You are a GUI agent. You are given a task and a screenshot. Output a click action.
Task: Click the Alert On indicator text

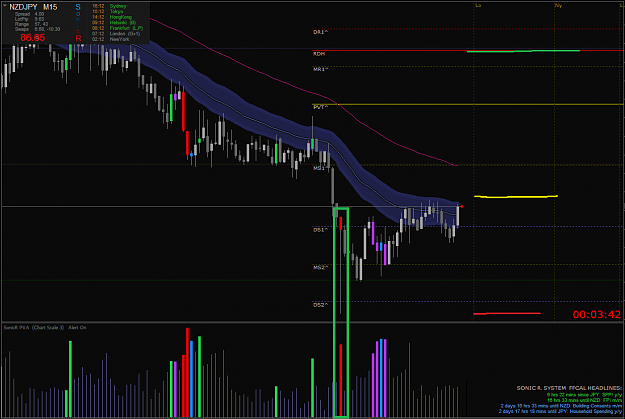pos(77,328)
